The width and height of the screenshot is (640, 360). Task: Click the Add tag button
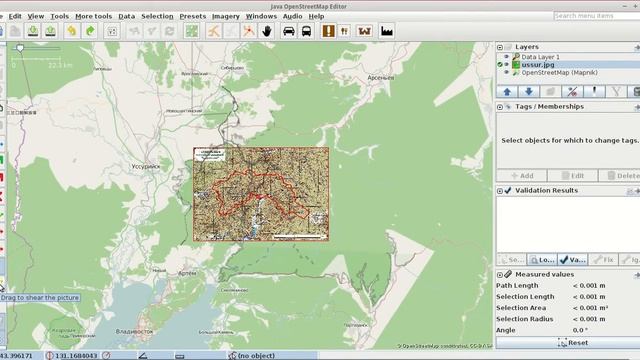(x=522, y=176)
